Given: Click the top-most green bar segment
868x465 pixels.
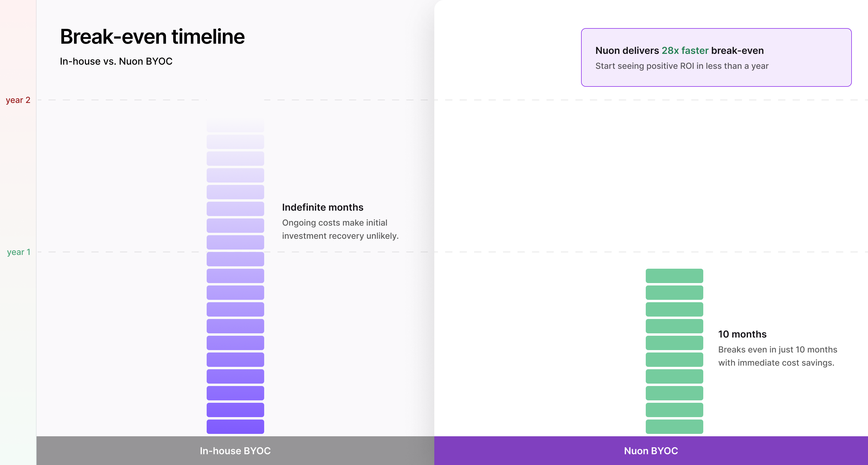Looking at the screenshot, I should click(674, 276).
